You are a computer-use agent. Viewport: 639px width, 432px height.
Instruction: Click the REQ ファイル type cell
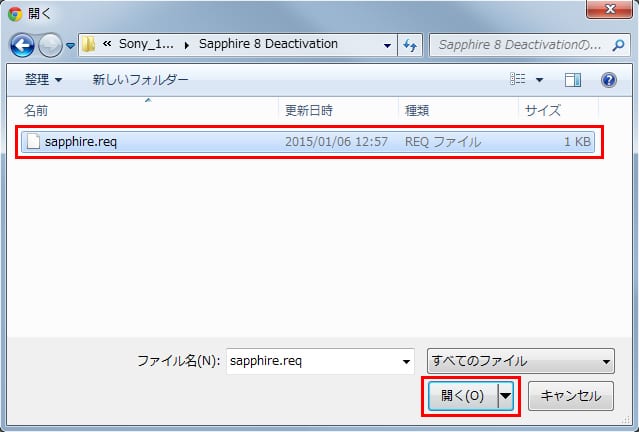click(x=443, y=142)
